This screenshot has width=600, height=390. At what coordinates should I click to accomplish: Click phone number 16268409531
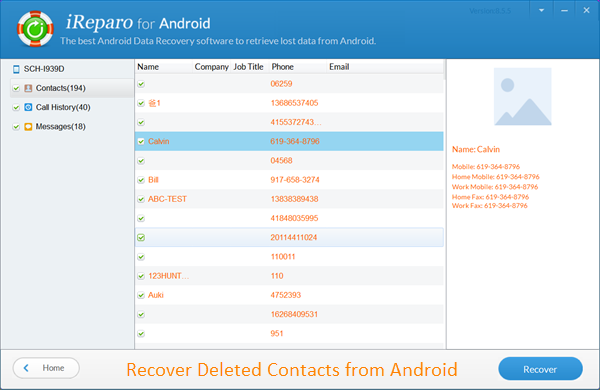[x=294, y=314]
